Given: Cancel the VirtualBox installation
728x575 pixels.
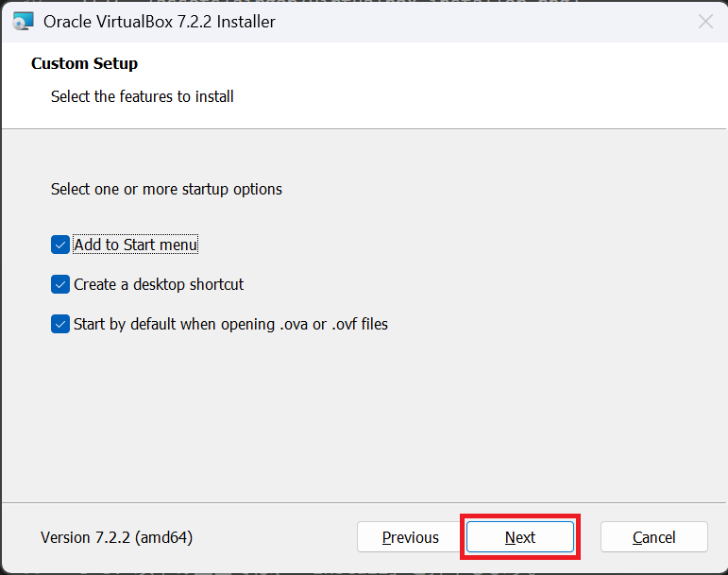Looking at the screenshot, I should (x=653, y=537).
